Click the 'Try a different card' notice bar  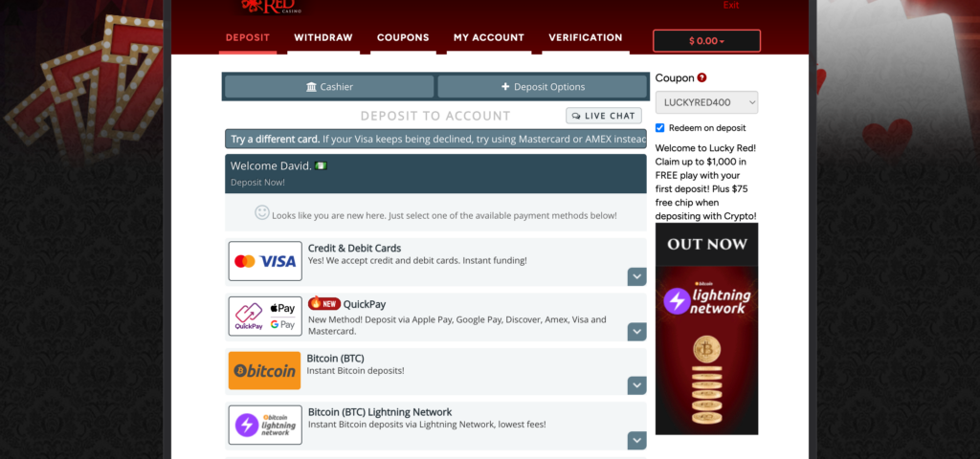[x=435, y=139]
